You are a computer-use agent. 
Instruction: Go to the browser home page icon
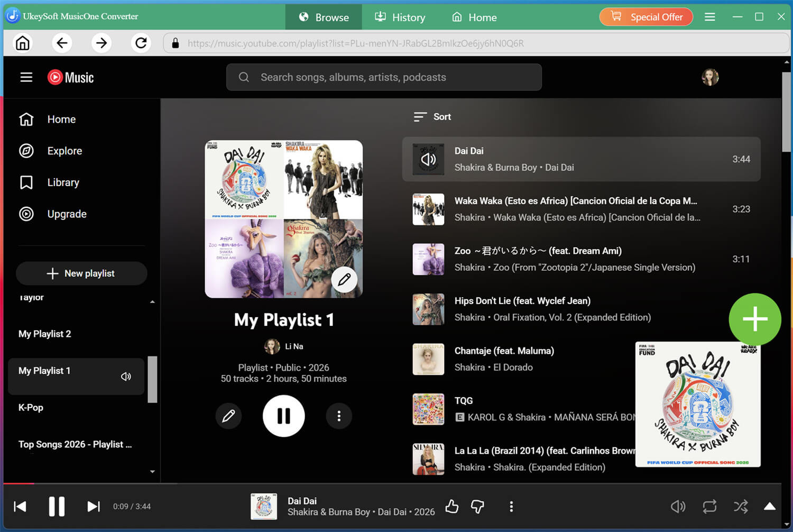point(23,43)
